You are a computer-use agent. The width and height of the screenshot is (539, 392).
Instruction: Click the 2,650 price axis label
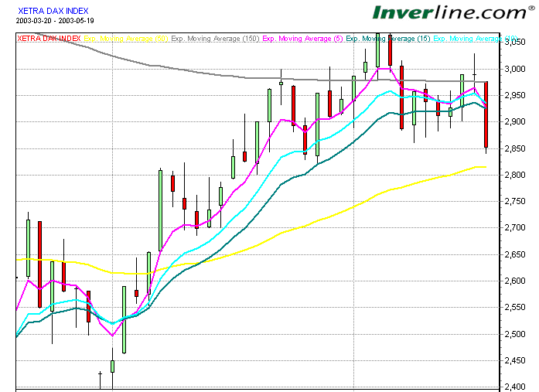515,254
